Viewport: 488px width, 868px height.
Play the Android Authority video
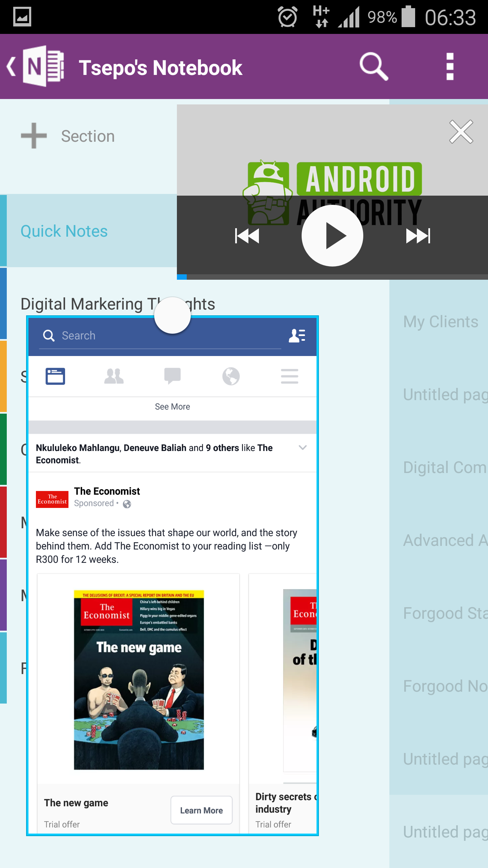pyautogui.click(x=332, y=236)
